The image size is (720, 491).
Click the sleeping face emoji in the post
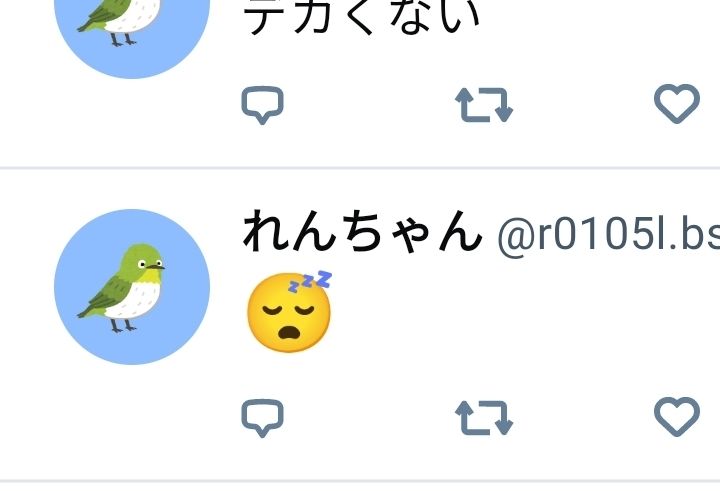pos(289,312)
